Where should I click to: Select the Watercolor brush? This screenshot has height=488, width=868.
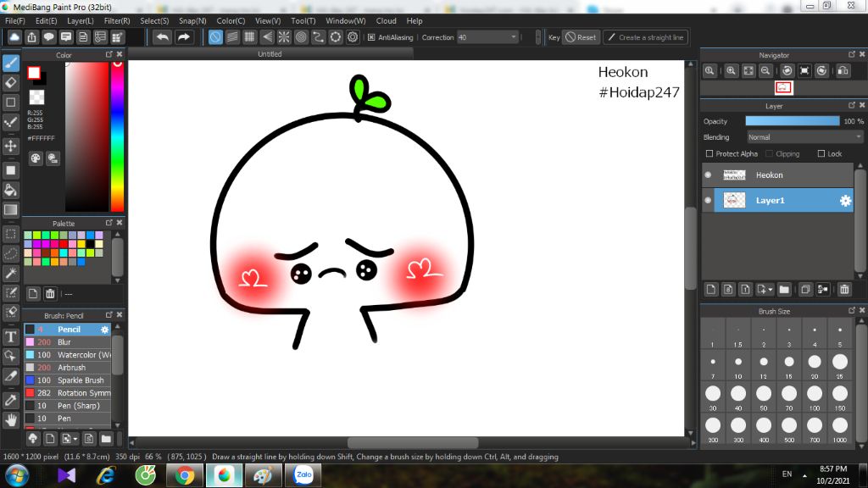click(68, 355)
